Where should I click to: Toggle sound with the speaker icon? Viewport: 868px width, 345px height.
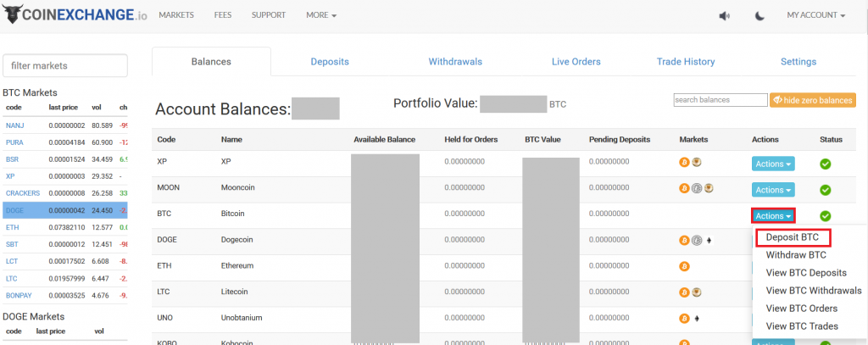point(724,16)
